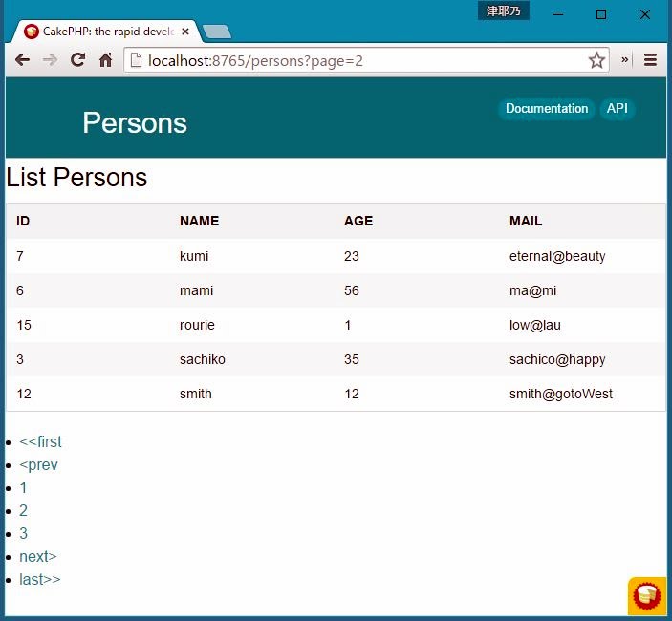Open a new tab button
672x621 pixels.
(x=217, y=32)
